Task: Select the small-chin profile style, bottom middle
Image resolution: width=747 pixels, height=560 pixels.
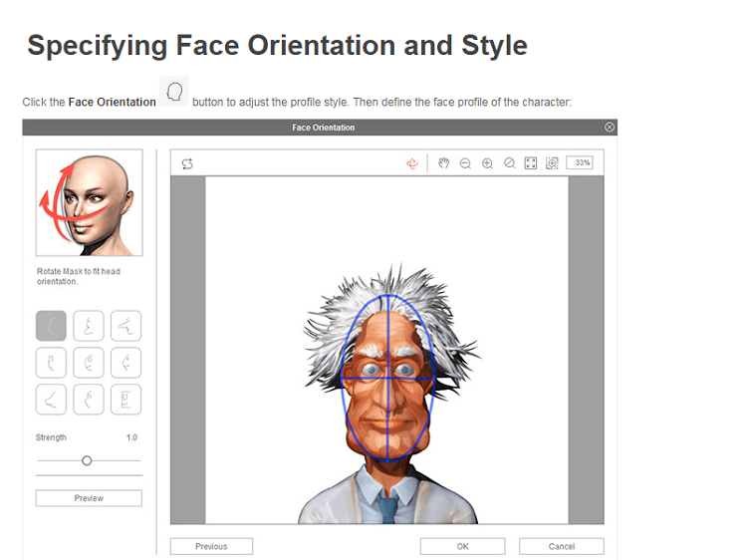Action: coord(88,400)
